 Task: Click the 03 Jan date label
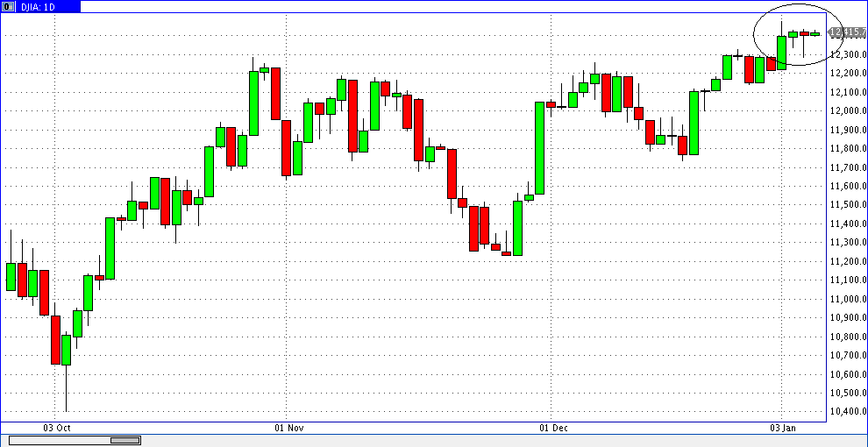(x=785, y=429)
